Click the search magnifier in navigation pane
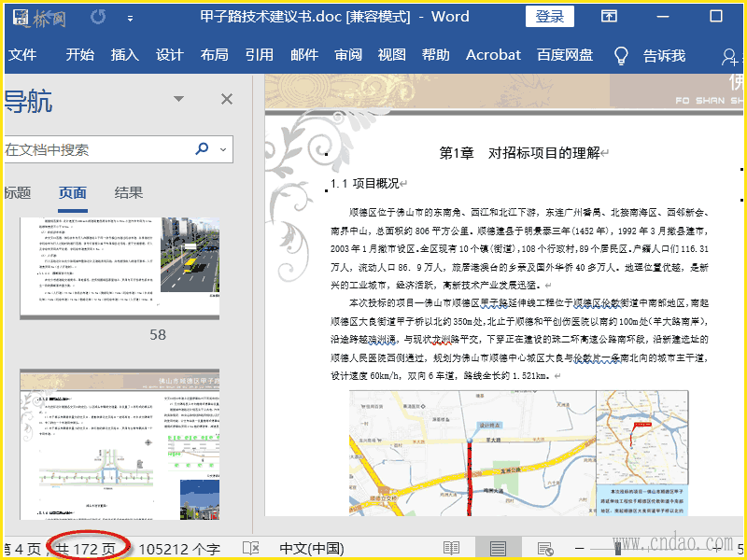Screen dimensions: 747x560 (202, 149)
